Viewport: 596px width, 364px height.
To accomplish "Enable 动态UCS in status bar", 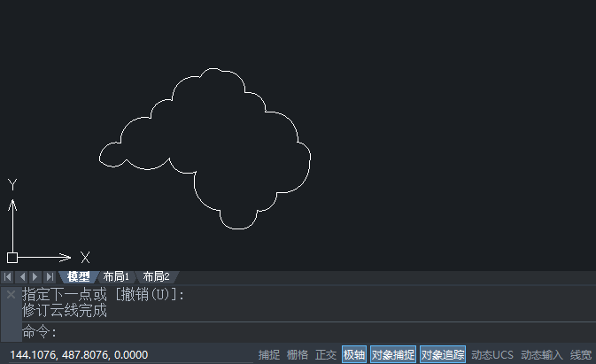I will pyautogui.click(x=492, y=355).
